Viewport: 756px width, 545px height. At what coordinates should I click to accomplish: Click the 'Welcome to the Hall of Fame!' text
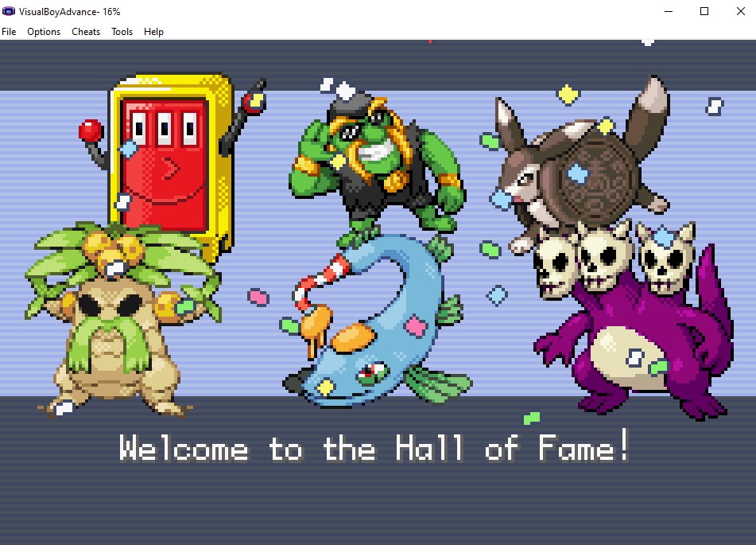coord(374,447)
